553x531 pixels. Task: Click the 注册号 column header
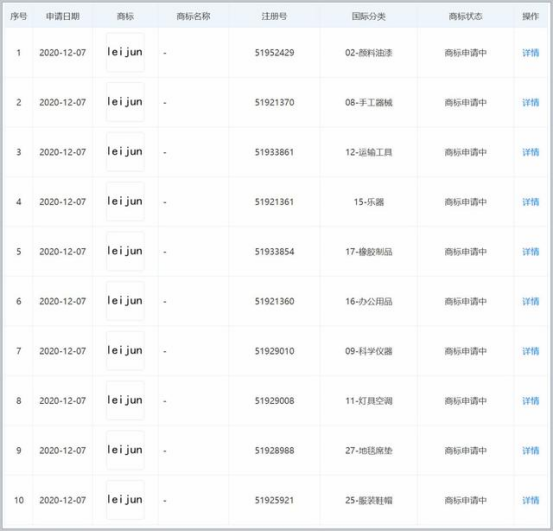tap(274, 16)
